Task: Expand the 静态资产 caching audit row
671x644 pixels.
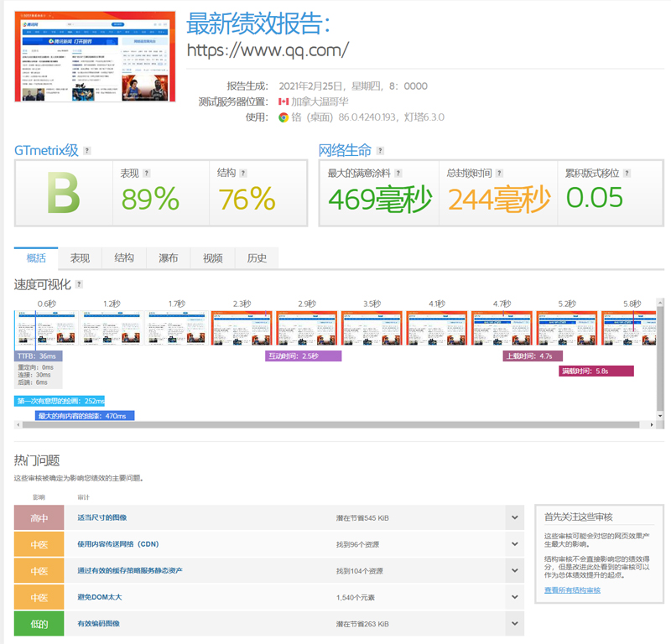Action: click(514, 571)
